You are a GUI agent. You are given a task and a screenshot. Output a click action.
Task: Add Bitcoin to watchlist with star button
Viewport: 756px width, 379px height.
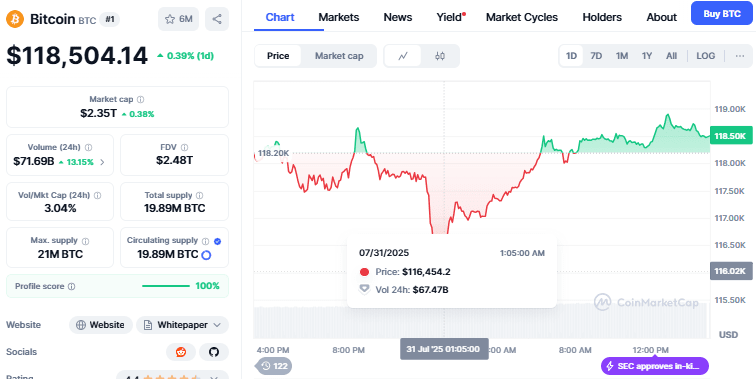point(178,19)
